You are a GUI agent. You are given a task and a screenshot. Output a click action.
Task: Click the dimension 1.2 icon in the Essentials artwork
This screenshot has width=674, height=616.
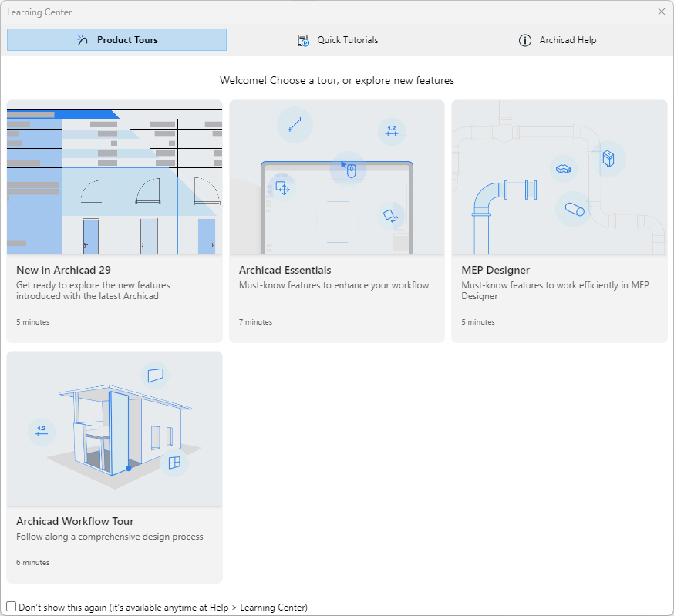point(392,131)
